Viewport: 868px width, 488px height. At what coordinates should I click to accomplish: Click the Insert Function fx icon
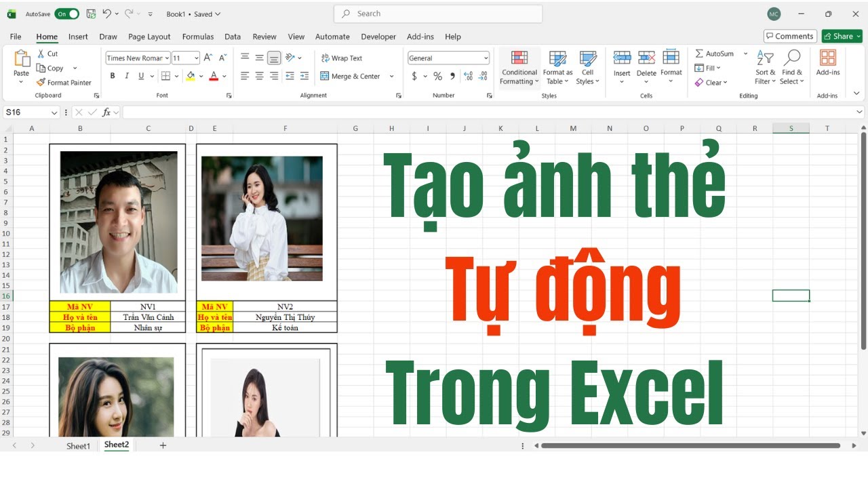[106, 113]
